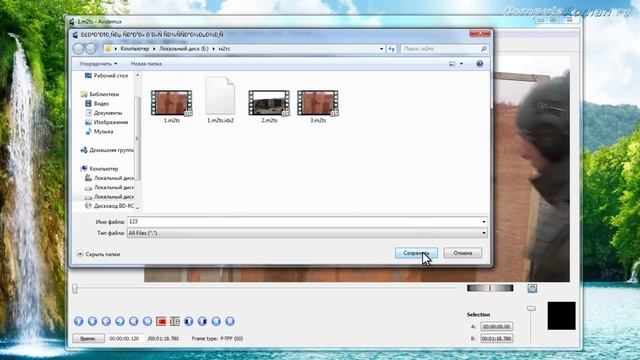
Task: Click the timeline seek slider handle
Action: click(x=75, y=289)
